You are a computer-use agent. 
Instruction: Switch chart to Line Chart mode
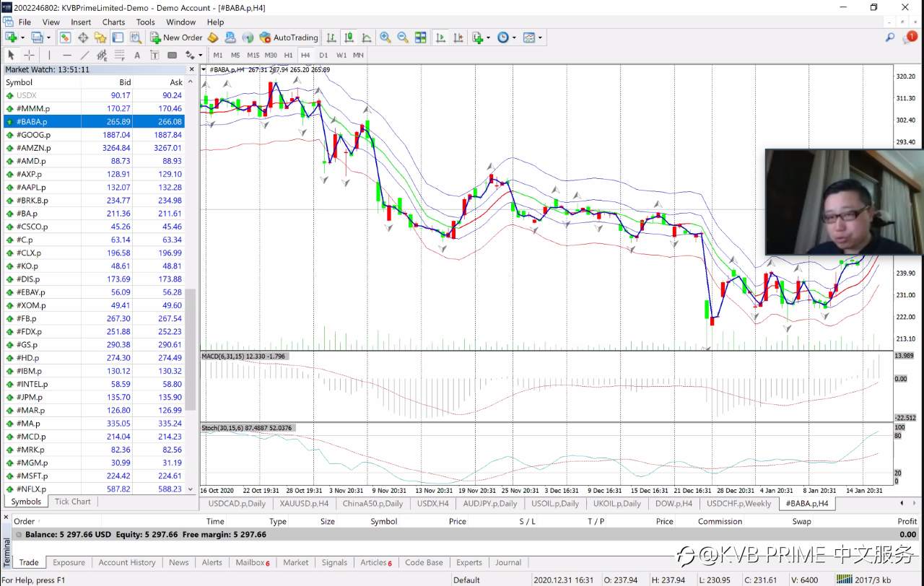click(x=367, y=37)
